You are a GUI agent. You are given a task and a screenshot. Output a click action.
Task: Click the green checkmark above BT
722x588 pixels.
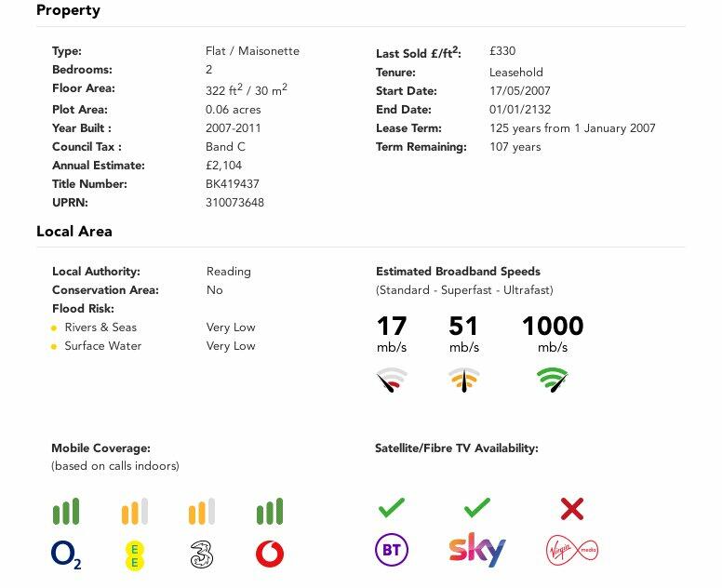(392, 508)
